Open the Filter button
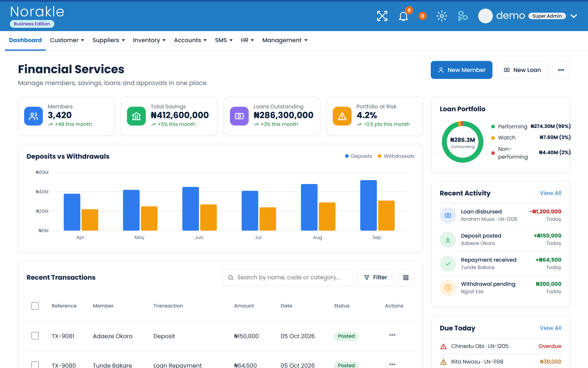 point(375,277)
